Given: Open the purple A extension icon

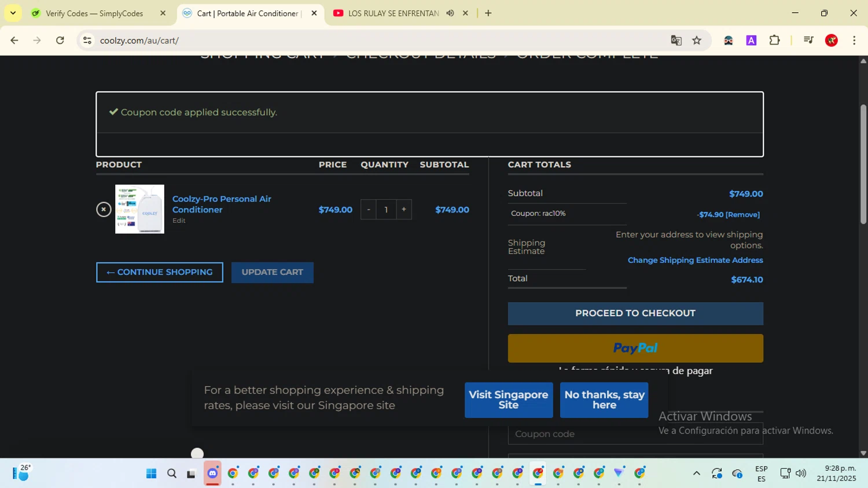Looking at the screenshot, I should pyautogui.click(x=751, y=41).
